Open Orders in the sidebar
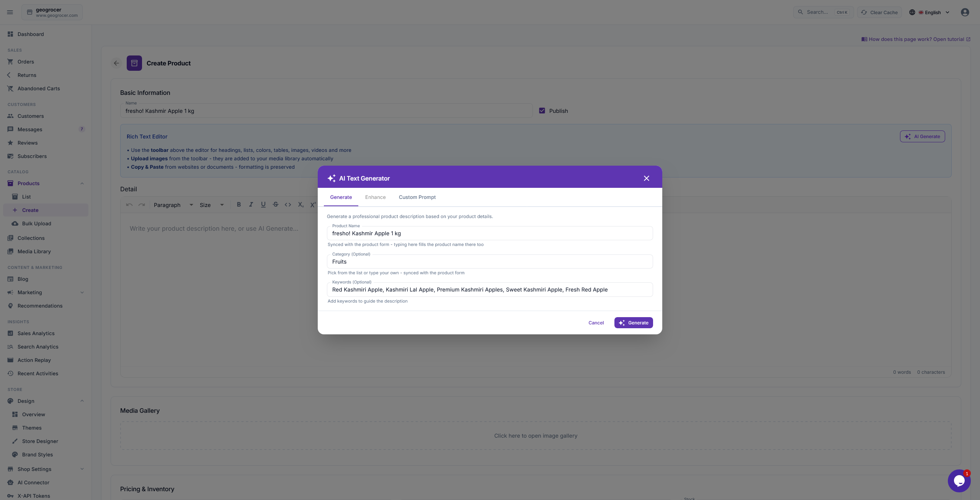Screen dimensions: 980x500 [46, 62]
